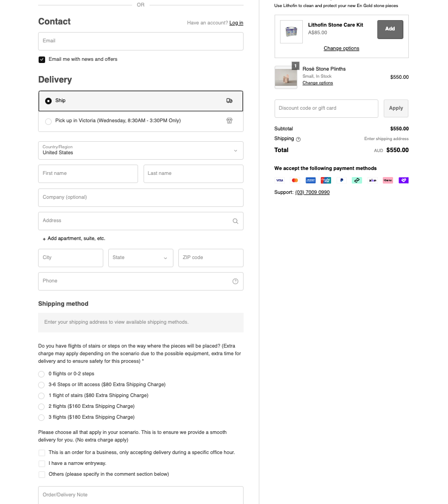Click the Shipping method heading

[63, 304]
